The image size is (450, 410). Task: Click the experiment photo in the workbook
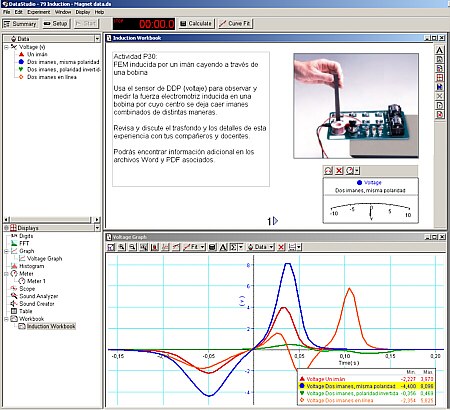coord(356,106)
